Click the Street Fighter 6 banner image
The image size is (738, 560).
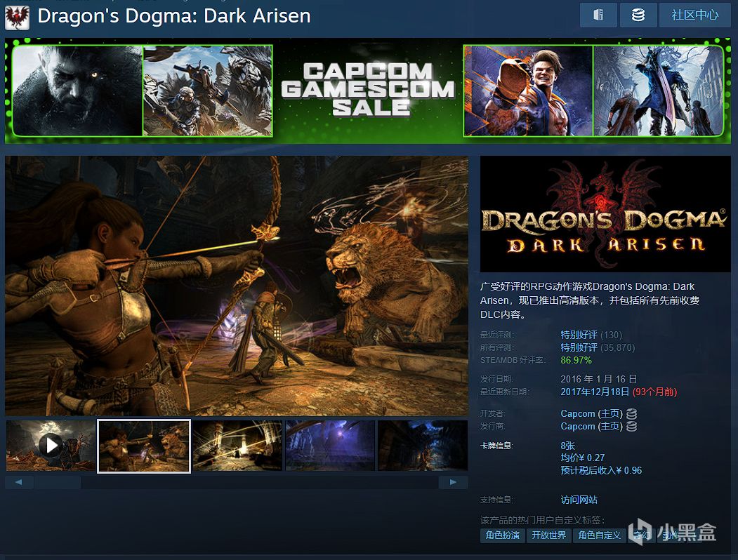[x=528, y=91]
